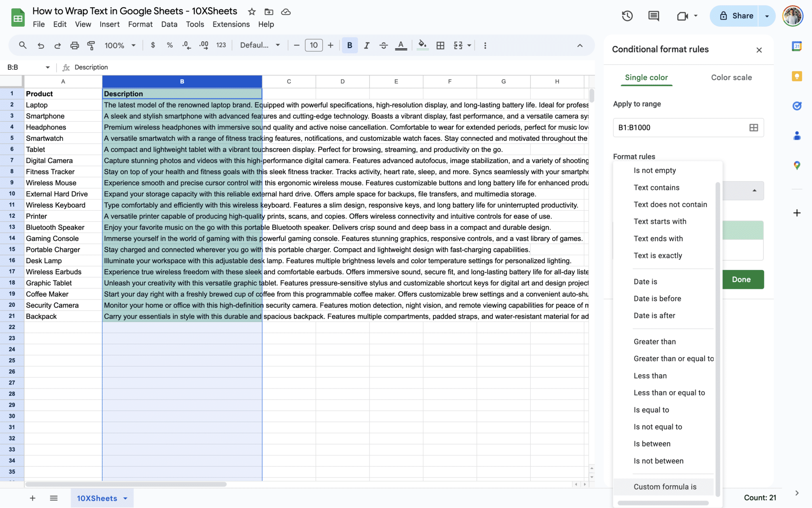
Task: Open the borders tool
Action: coord(440,45)
